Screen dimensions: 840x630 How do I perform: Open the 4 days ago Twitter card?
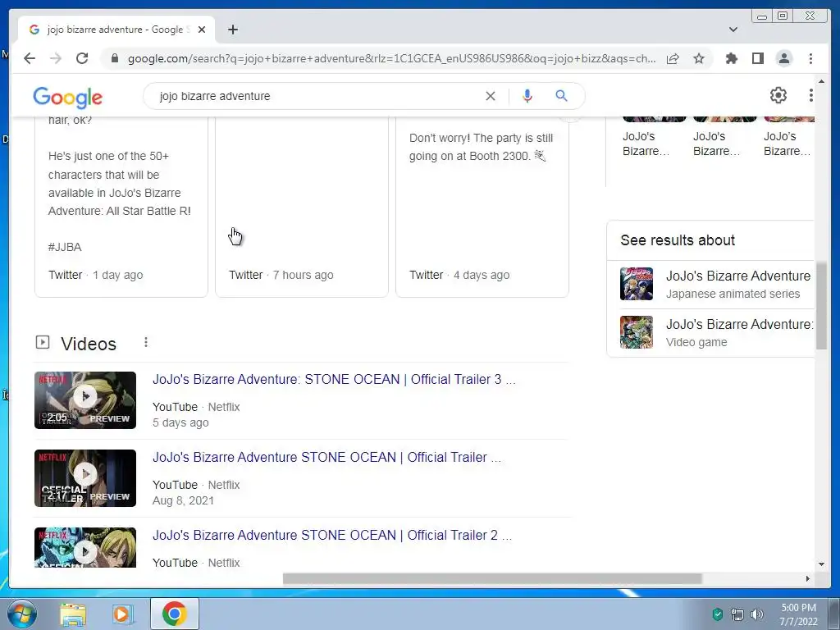coord(482,206)
